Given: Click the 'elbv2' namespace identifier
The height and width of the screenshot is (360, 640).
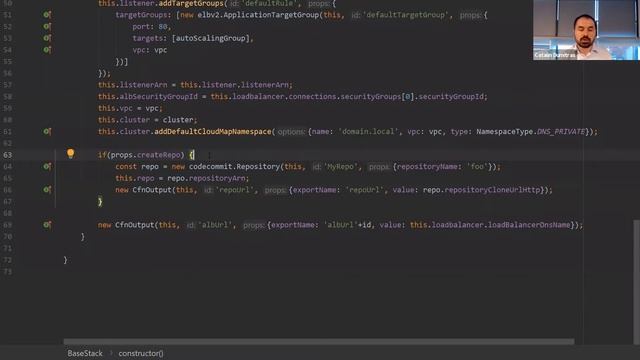Looking at the screenshot, I should click(208, 15).
